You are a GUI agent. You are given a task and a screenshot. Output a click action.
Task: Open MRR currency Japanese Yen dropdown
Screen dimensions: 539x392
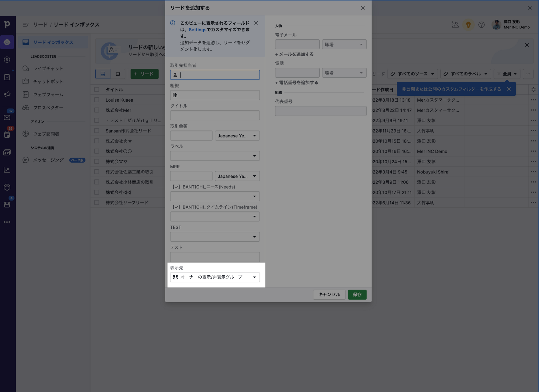237,176
